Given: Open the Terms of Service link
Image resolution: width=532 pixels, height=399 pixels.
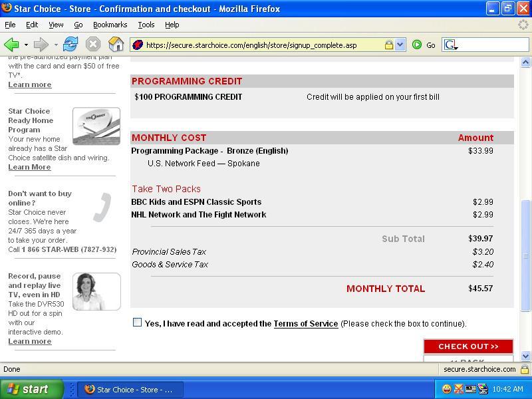Looking at the screenshot, I should [306, 324].
